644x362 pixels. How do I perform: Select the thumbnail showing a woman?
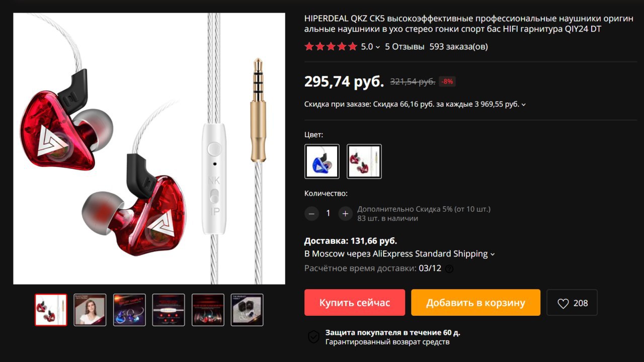tap(90, 310)
